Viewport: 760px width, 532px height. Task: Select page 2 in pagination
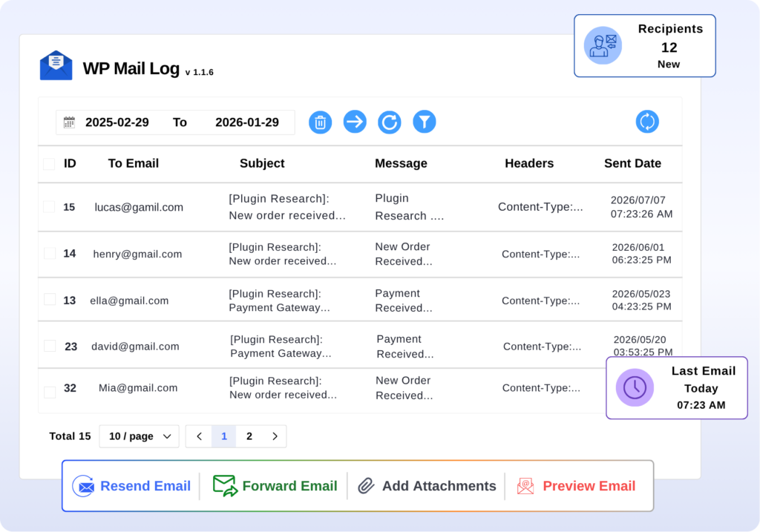249,436
